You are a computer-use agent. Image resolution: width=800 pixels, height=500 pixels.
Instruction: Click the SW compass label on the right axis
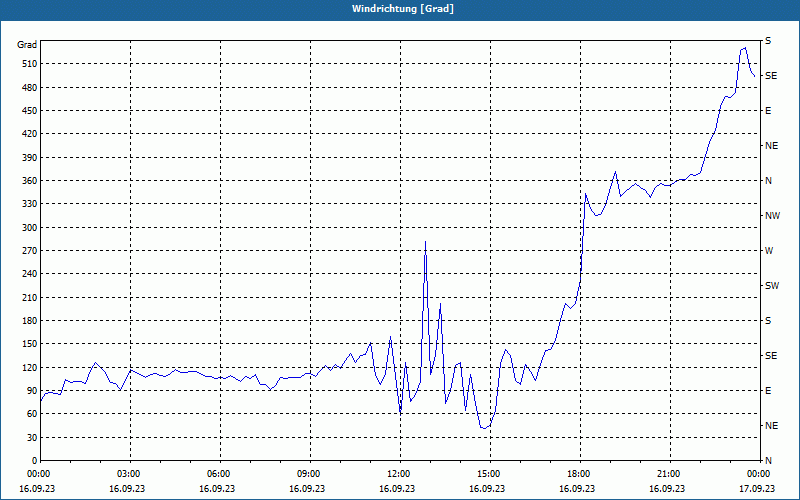[772, 286]
